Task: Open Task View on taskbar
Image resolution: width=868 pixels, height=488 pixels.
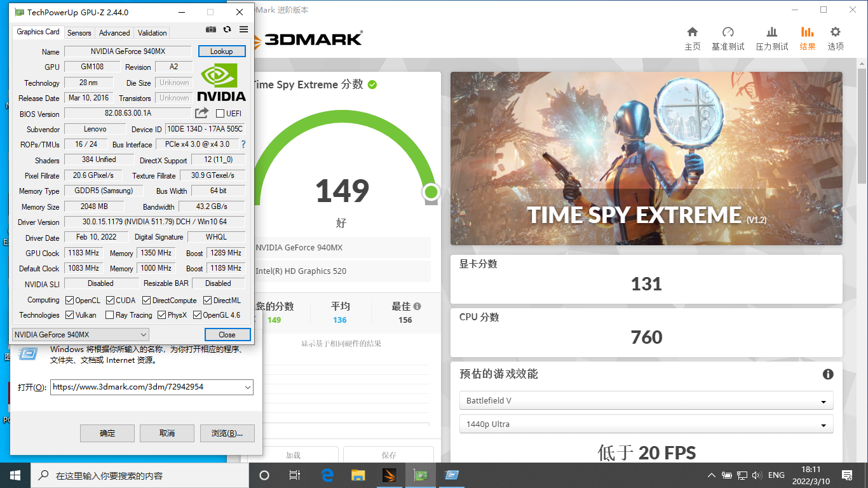Action: pos(295,475)
